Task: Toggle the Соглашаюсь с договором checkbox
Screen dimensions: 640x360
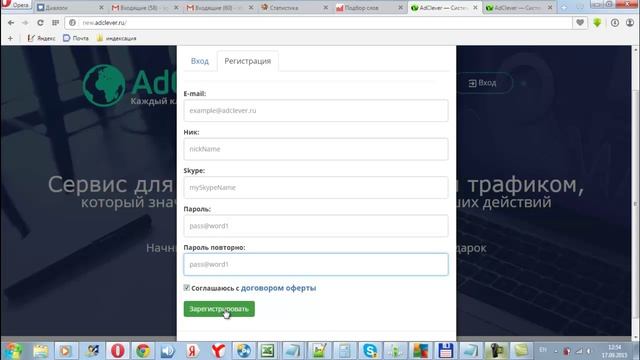Action: [x=187, y=288]
